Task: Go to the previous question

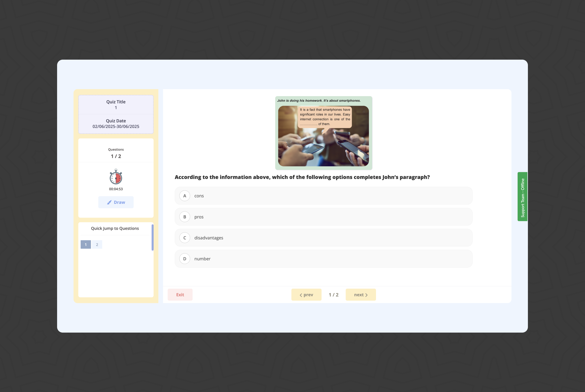Action: pyautogui.click(x=306, y=295)
